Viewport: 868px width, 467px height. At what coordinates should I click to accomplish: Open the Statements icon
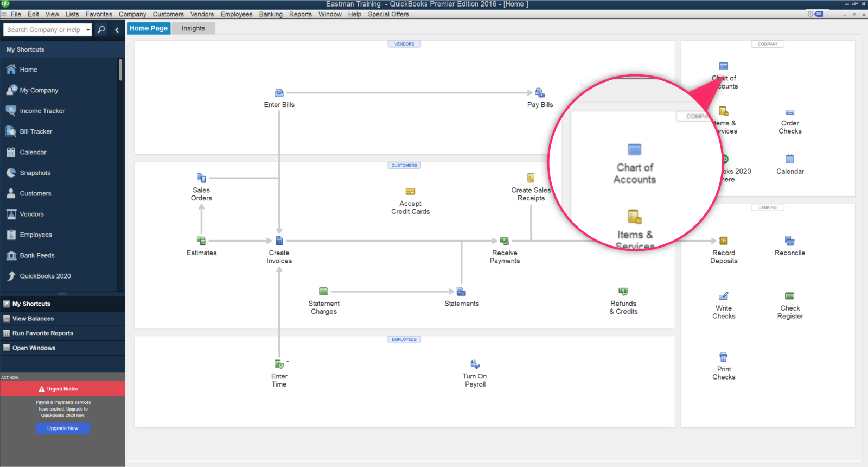(461, 292)
